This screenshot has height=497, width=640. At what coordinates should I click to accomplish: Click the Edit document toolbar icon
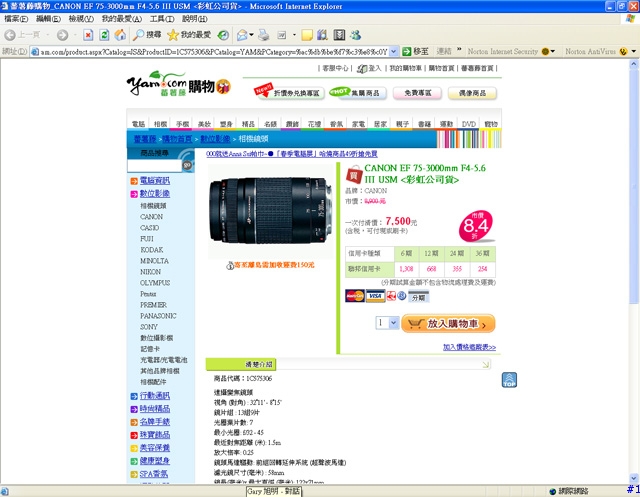pos(282,35)
